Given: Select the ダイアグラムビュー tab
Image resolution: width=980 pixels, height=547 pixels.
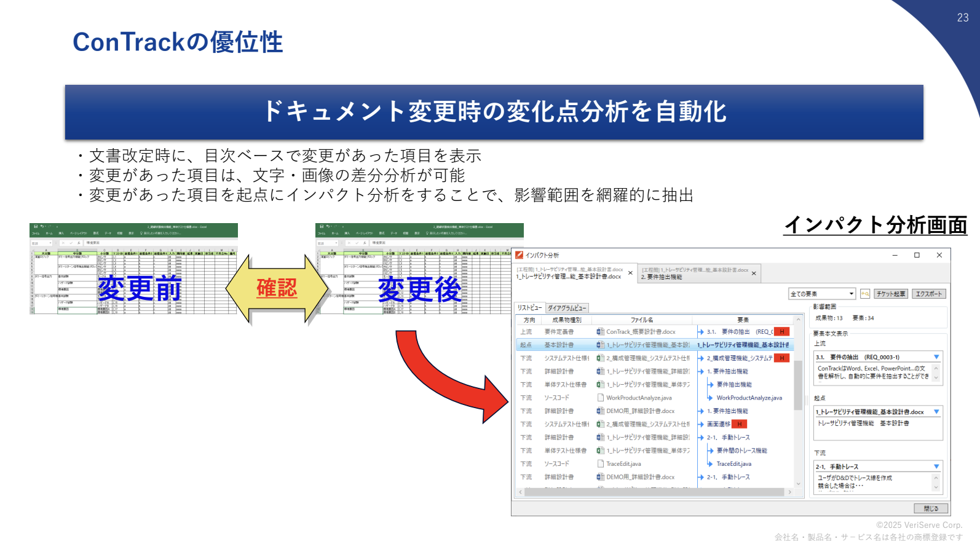Looking at the screenshot, I should 567,308.
